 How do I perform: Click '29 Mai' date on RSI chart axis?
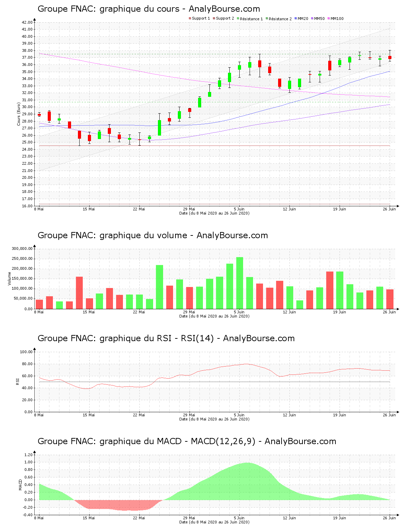[x=189, y=415]
